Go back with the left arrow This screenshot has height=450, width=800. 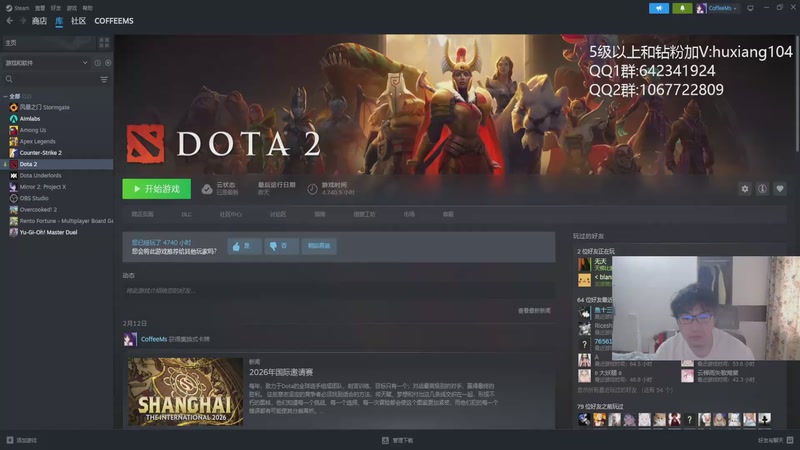point(10,21)
